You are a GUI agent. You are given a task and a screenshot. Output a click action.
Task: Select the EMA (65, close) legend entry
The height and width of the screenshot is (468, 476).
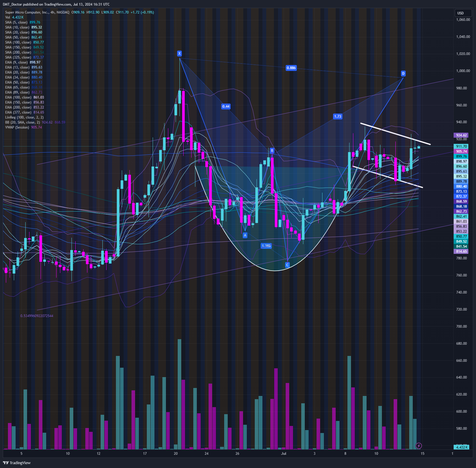(24, 87)
